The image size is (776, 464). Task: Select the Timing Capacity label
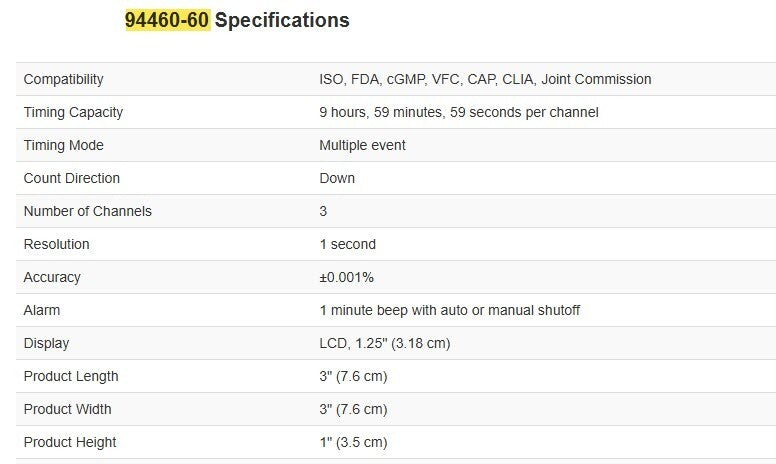73,112
